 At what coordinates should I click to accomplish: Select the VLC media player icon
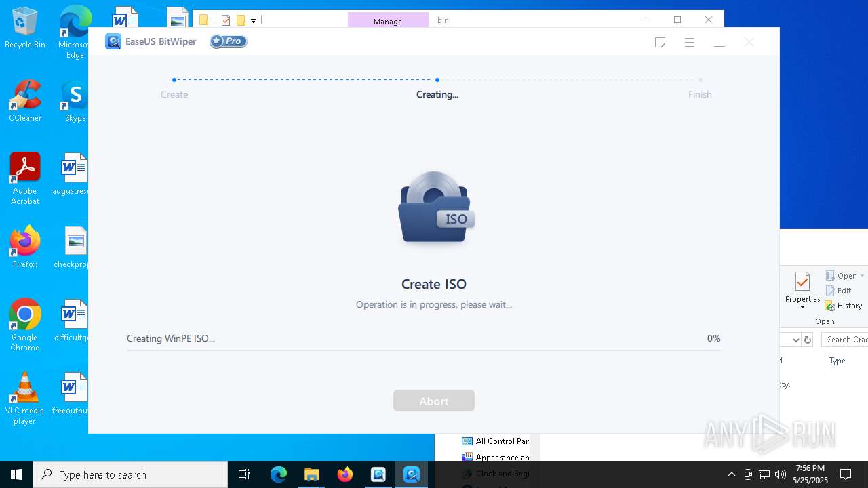(25, 399)
